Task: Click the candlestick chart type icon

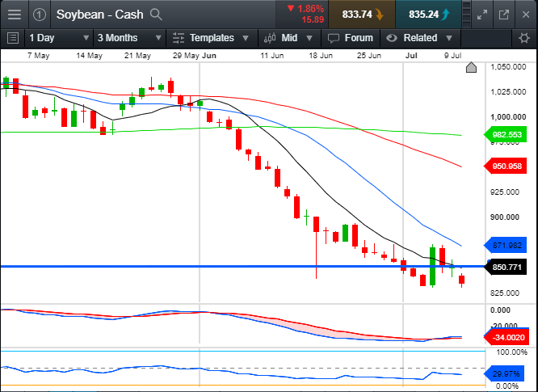Action: pyautogui.click(x=270, y=38)
